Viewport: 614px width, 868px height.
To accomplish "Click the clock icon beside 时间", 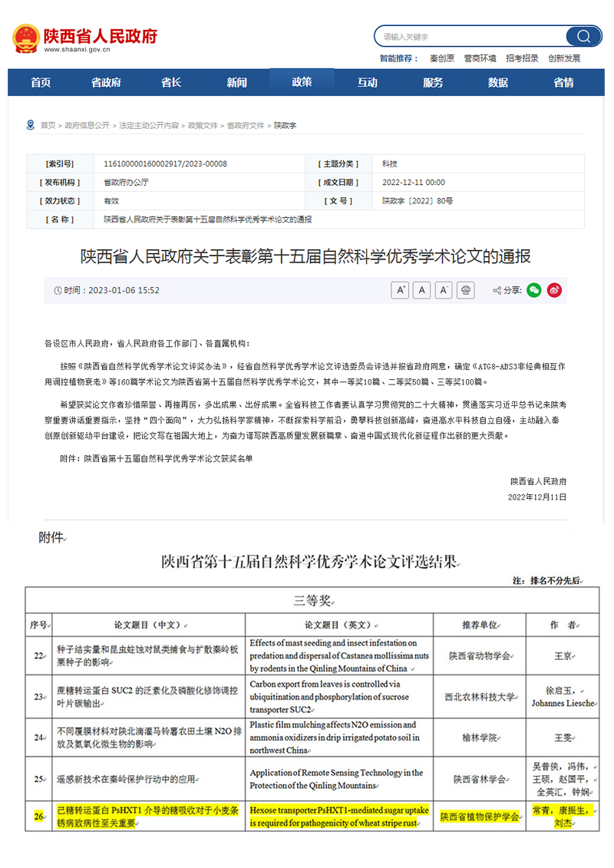I will (58, 291).
